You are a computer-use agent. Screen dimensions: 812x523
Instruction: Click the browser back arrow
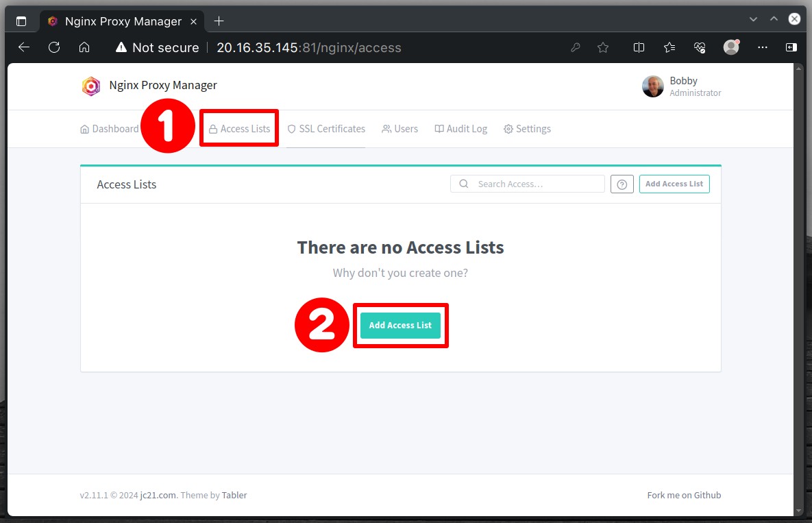point(24,48)
